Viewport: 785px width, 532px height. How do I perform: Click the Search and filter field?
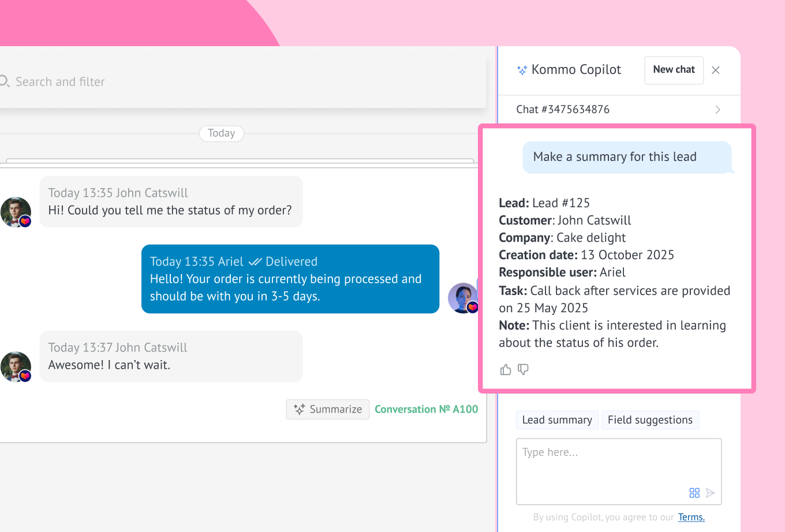pos(242,81)
